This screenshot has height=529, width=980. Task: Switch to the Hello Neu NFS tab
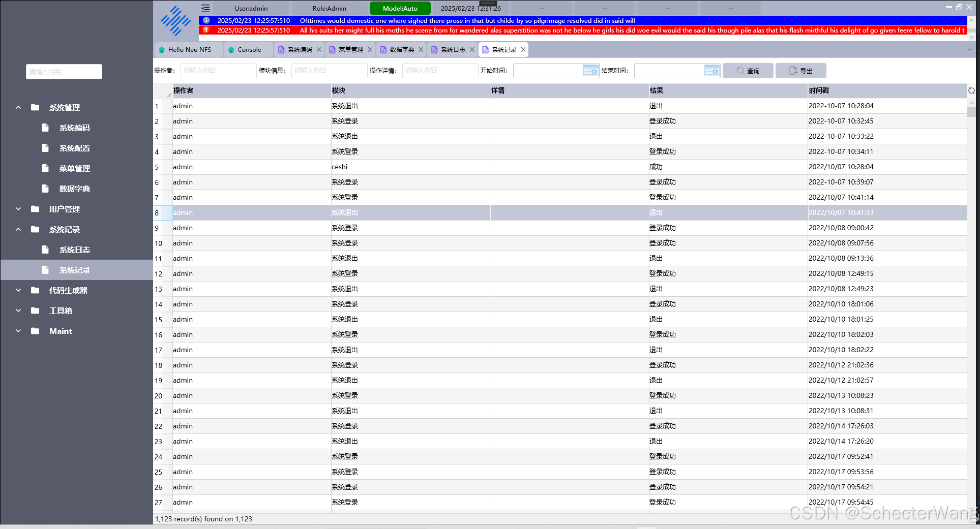pyautogui.click(x=189, y=50)
